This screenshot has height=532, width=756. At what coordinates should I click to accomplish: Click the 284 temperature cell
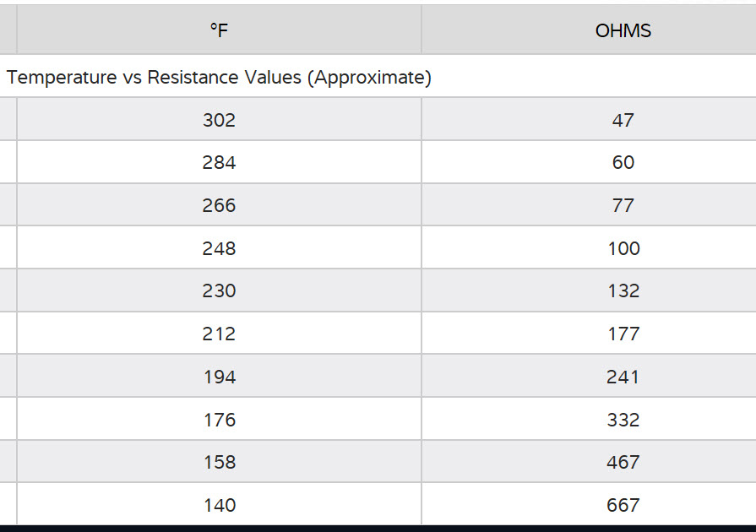tap(219, 162)
